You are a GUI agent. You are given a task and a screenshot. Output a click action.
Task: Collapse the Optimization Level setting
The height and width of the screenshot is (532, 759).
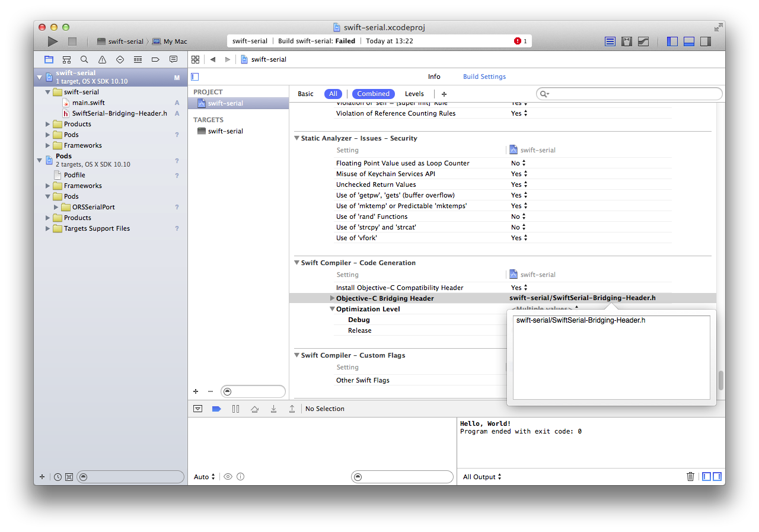(x=332, y=309)
